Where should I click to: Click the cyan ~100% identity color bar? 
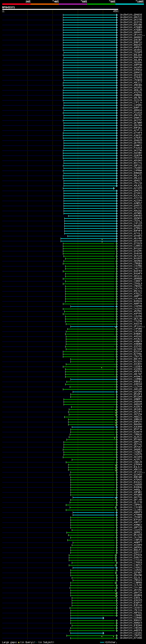tap(130, 4)
